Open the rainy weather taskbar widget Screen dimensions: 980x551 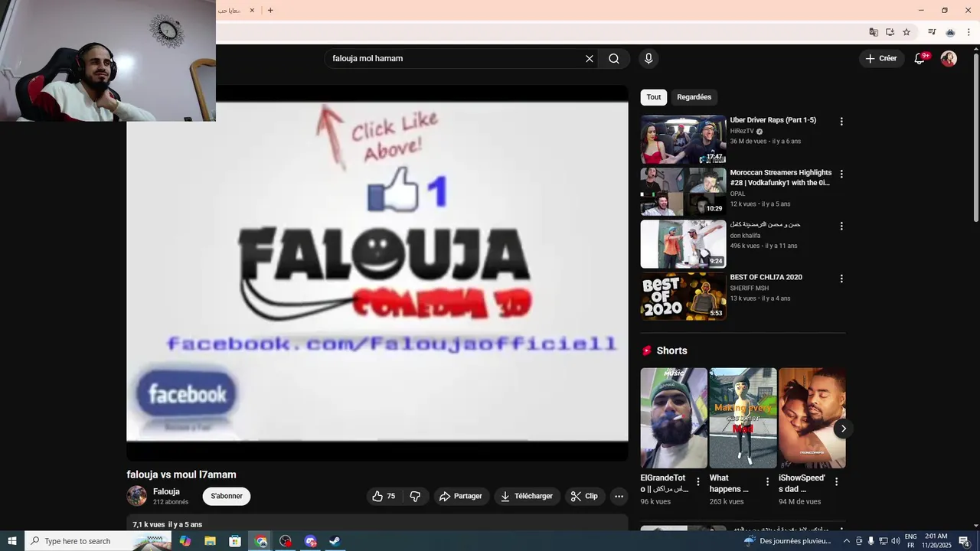787,541
